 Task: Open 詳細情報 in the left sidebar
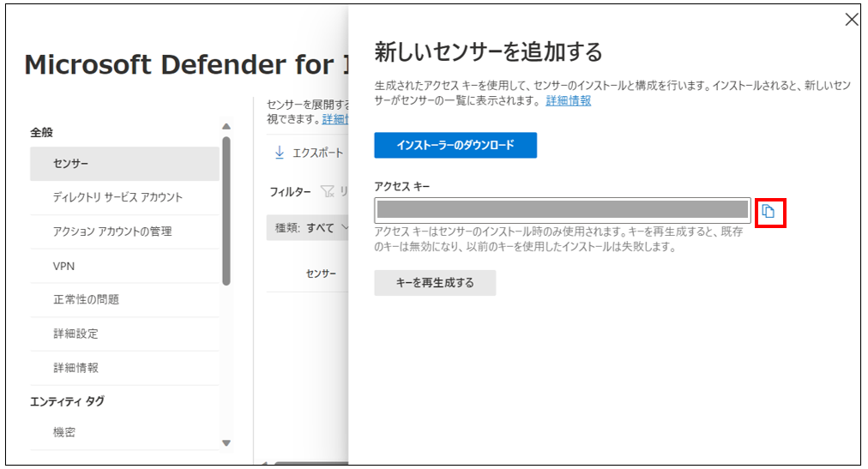(x=124, y=368)
